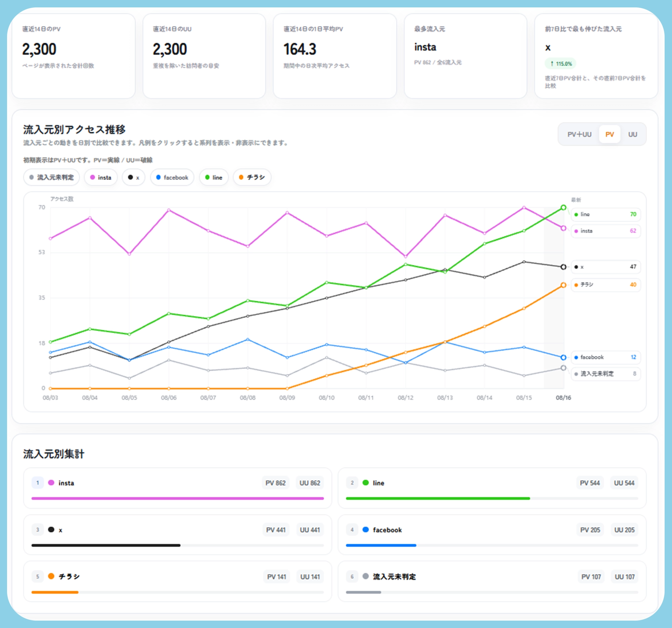
Task: Click the x rank 3 badge
Action: click(x=38, y=530)
